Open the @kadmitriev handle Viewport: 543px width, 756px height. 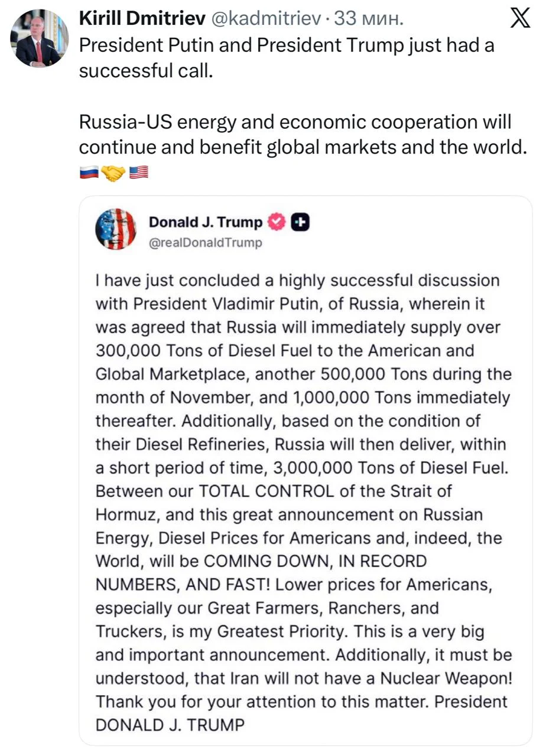point(266,19)
